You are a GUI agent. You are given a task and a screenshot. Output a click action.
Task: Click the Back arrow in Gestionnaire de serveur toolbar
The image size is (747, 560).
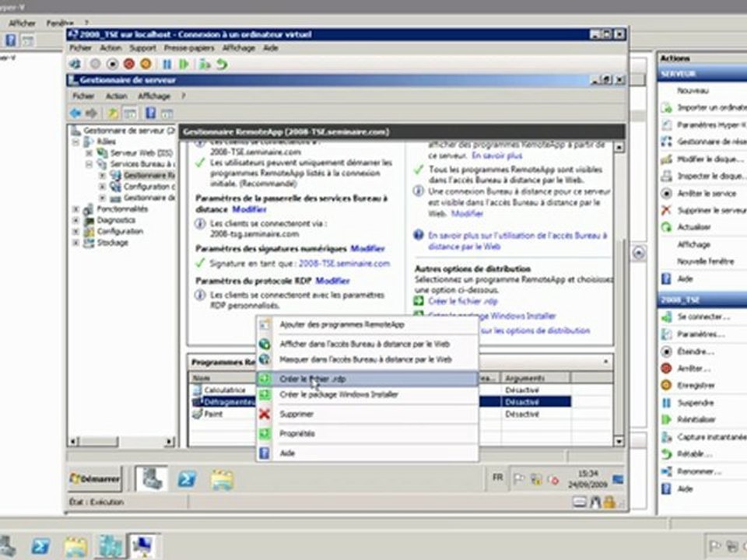pyautogui.click(x=75, y=113)
